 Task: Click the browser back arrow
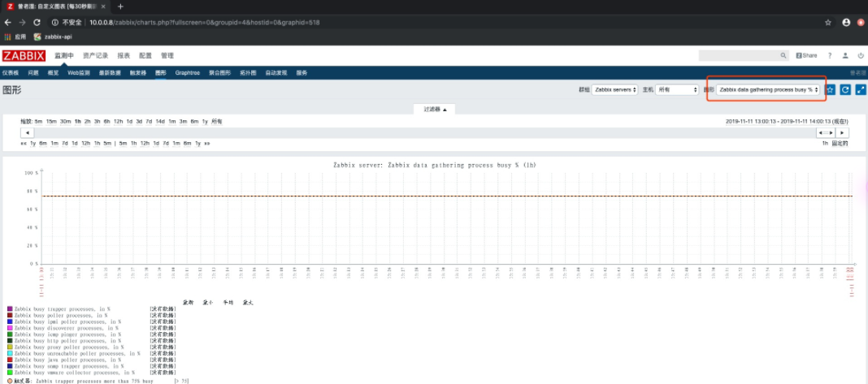[x=8, y=23]
